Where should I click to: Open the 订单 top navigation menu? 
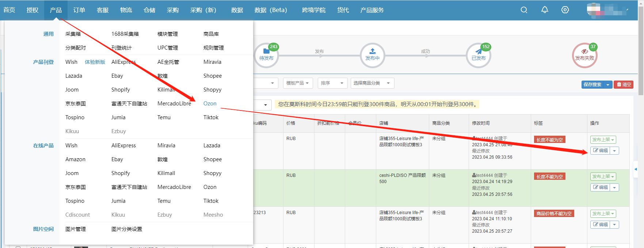79,10
